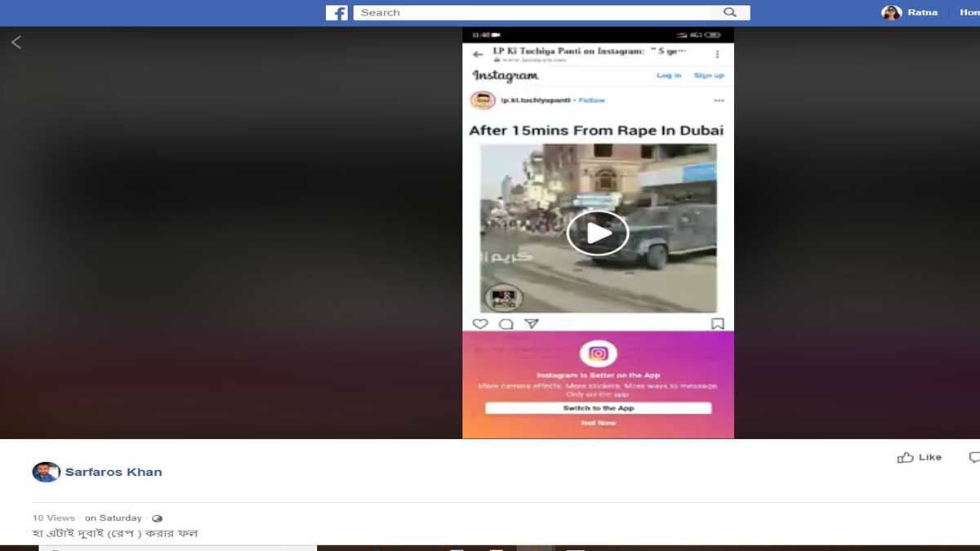Click the Like button

(x=920, y=457)
